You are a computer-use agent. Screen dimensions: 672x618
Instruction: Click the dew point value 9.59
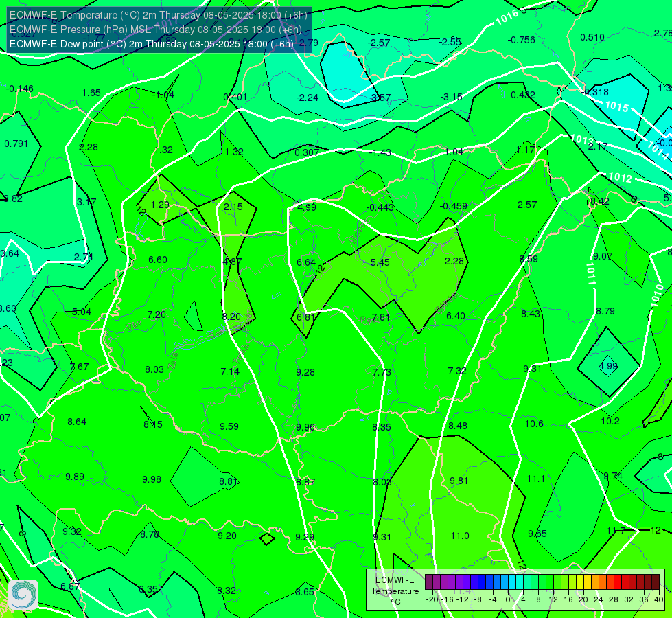click(x=229, y=426)
